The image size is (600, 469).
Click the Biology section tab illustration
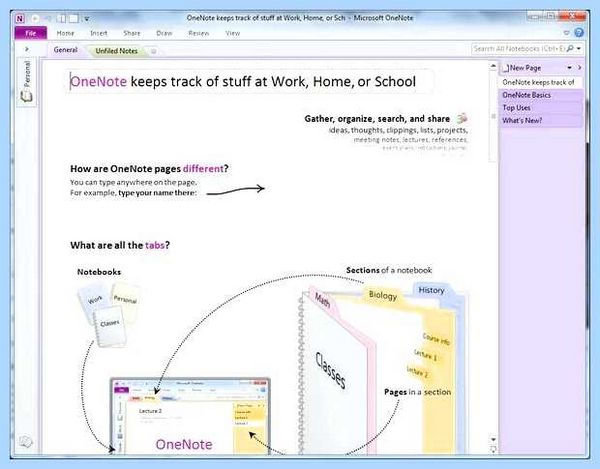(x=383, y=296)
